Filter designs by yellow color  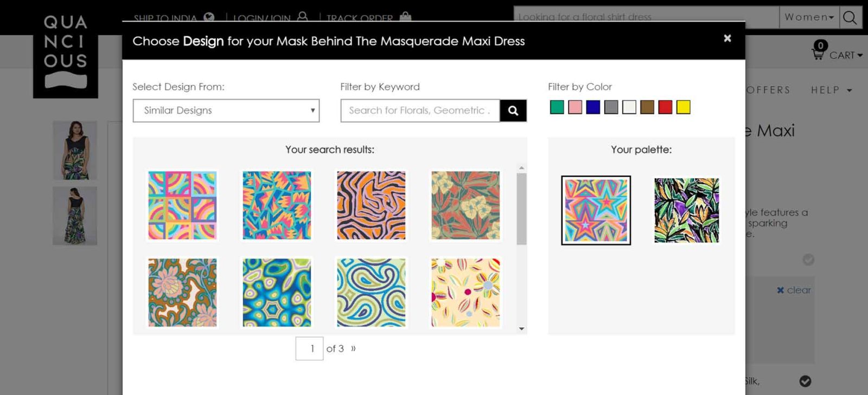tap(683, 107)
